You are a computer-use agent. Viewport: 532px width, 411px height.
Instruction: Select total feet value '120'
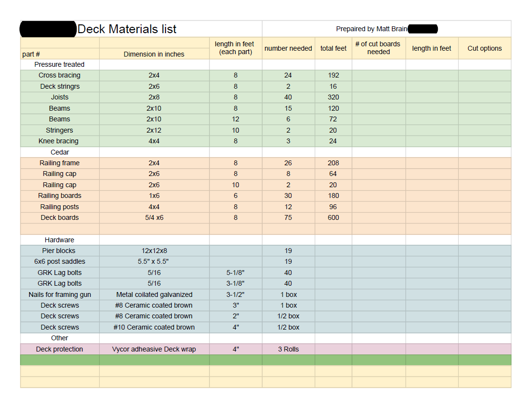click(333, 108)
